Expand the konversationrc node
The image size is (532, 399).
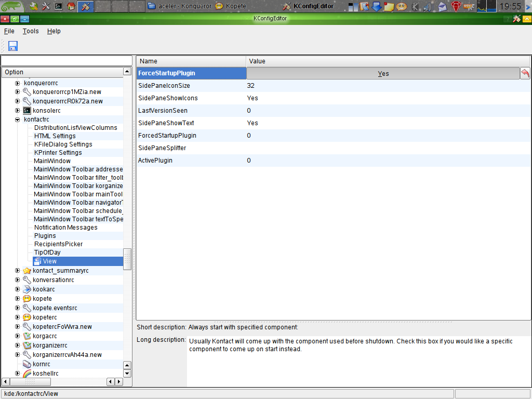tap(17, 280)
